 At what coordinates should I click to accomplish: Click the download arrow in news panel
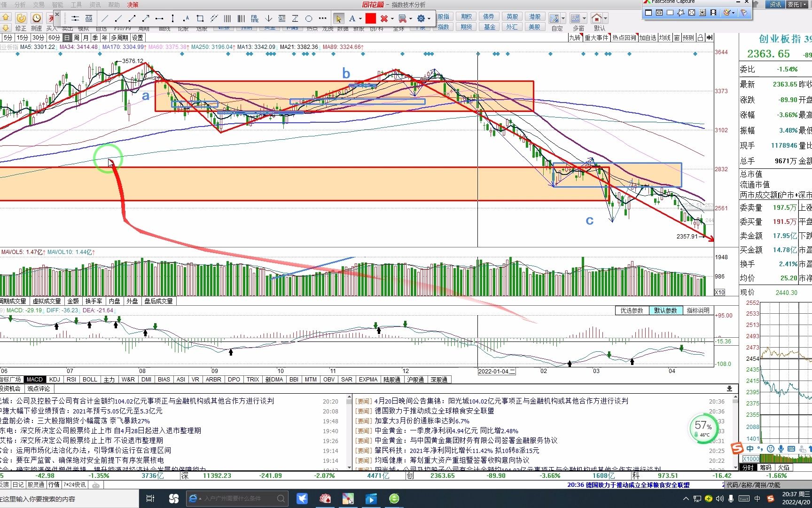[729, 389]
